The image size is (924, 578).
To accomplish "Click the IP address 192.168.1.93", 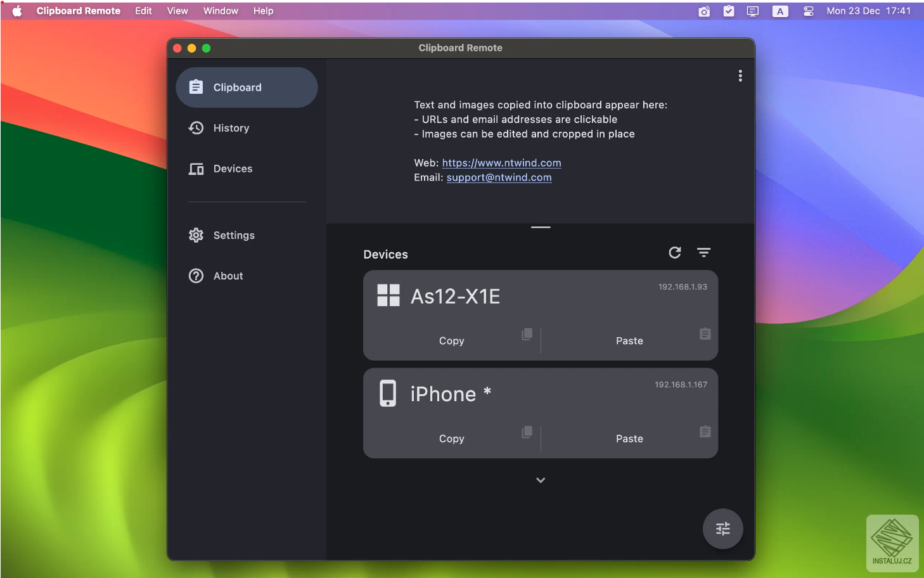I will (x=683, y=287).
